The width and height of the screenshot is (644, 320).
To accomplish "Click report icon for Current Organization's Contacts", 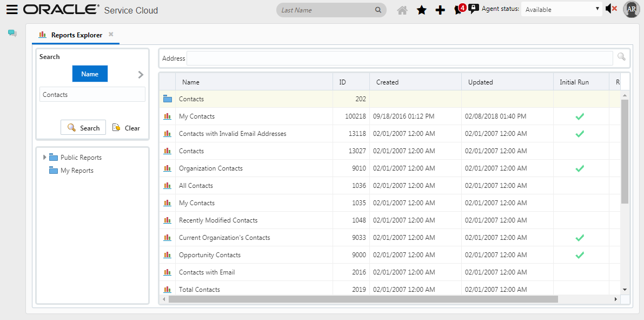I will (x=167, y=237).
